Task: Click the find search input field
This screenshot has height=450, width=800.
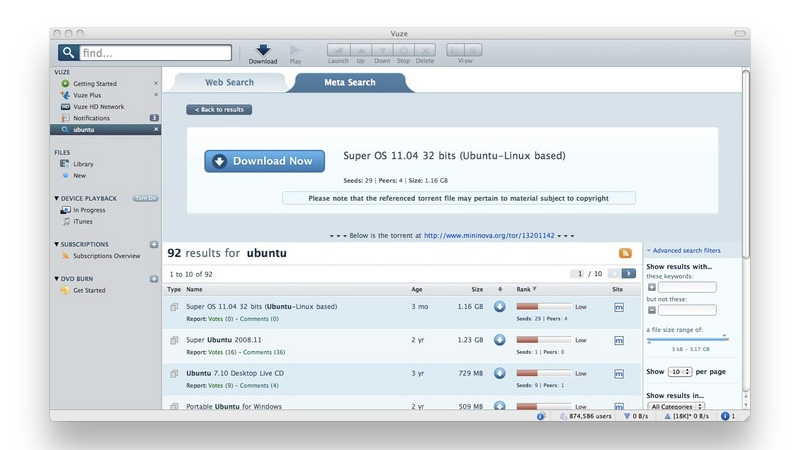Action: click(155, 53)
